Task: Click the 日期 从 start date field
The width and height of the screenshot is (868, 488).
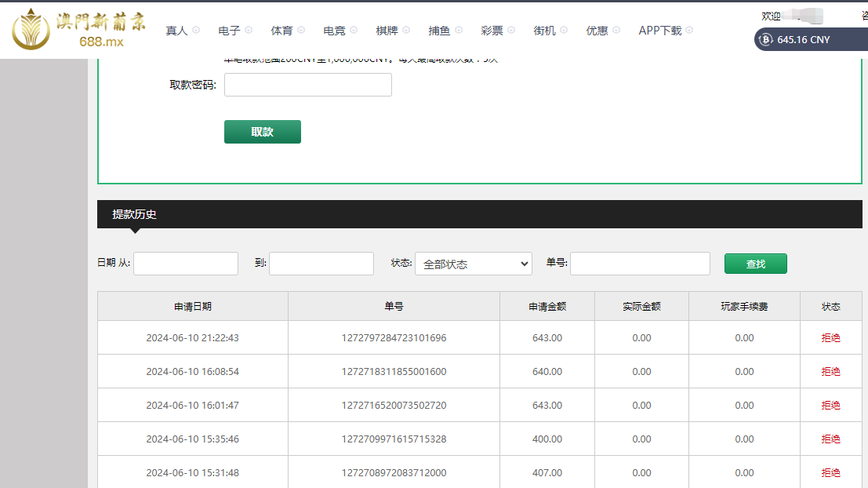Action: [186, 264]
